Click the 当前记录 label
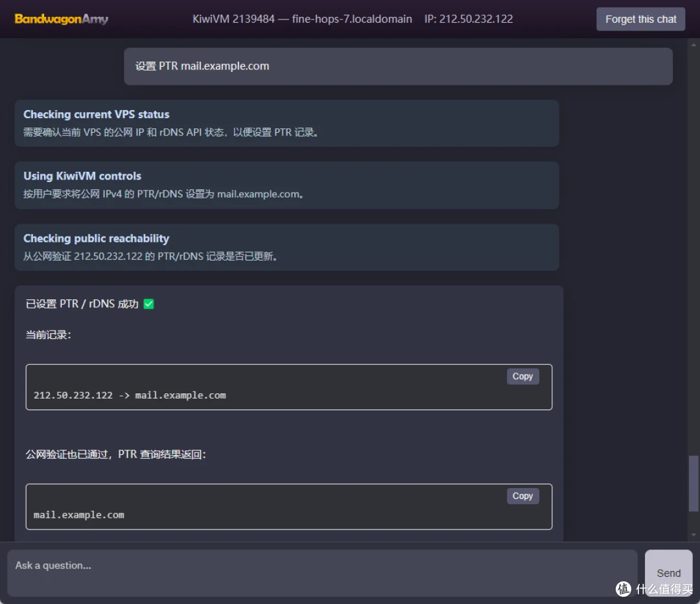Image resolution: width=700 pixels, height=604 pixels. tap(48, 335)
